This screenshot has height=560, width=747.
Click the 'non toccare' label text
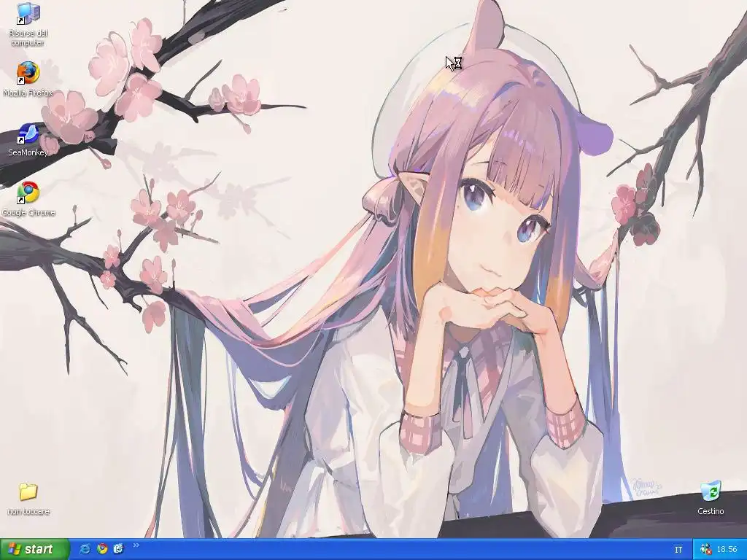click(28, 511)
